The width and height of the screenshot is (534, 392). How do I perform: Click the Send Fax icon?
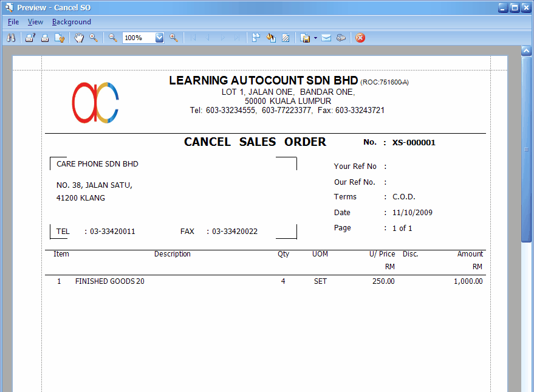coord(341,38)
